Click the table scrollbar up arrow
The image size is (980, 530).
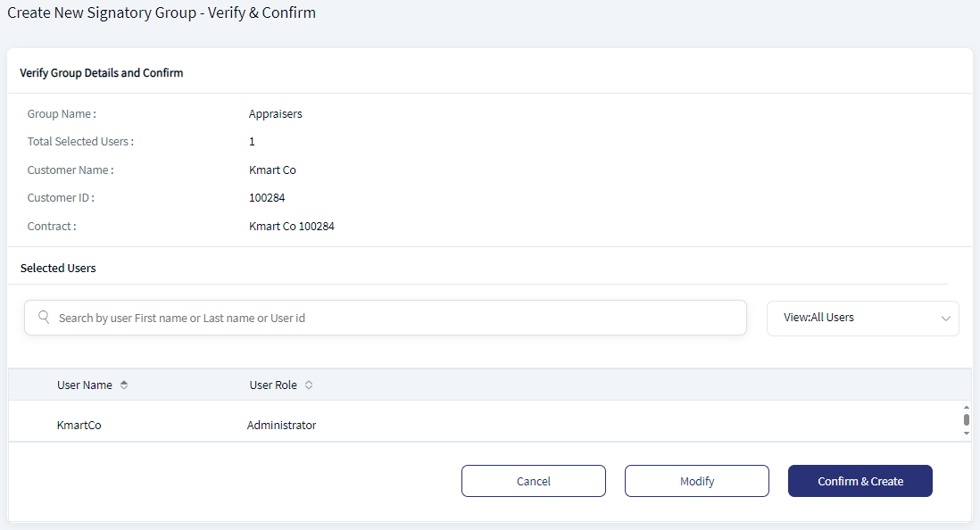click(x=967, y=408)
